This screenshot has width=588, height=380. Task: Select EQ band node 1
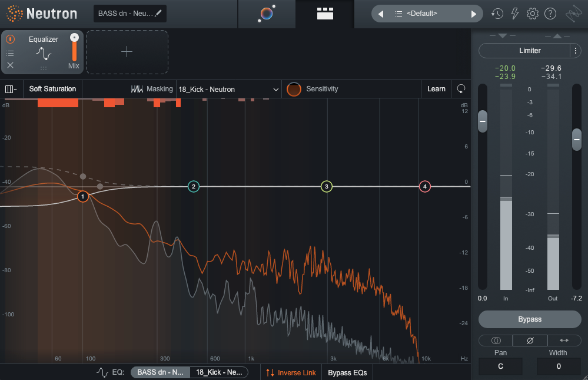point(83,196)
